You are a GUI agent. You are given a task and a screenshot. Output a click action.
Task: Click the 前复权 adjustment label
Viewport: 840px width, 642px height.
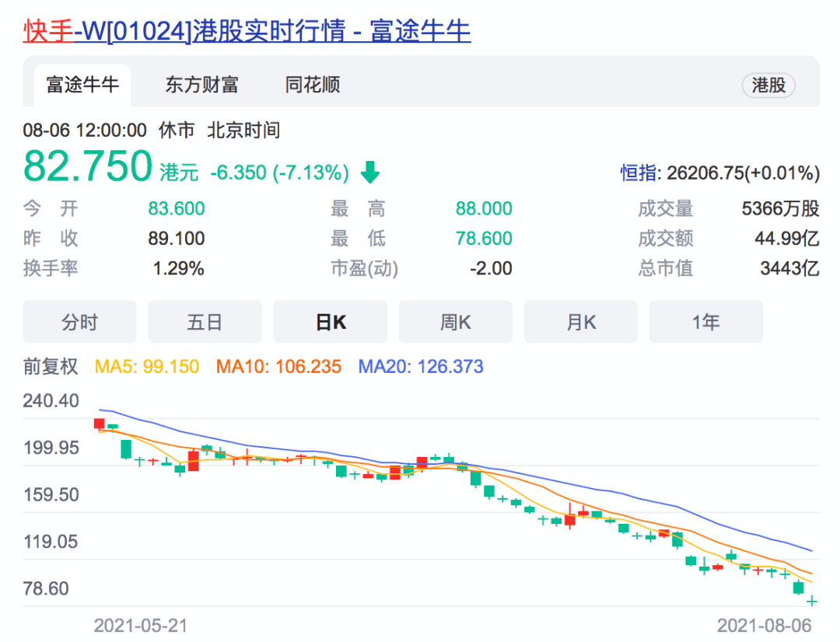pyautogui.click(x=51, y=366)
